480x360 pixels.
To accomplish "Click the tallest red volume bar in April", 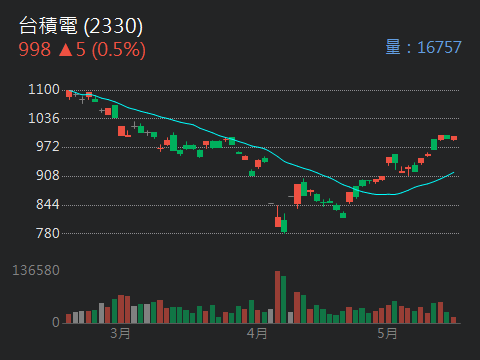I will tap(277, 297).
